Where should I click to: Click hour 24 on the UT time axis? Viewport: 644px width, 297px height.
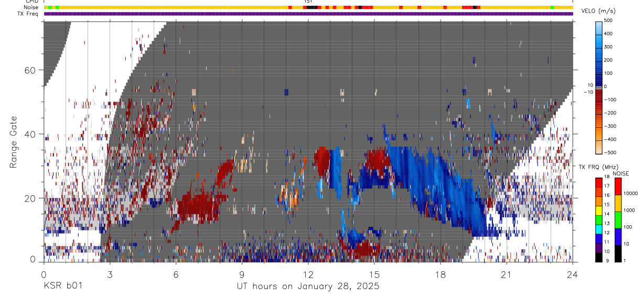click(x=572, y=274)
